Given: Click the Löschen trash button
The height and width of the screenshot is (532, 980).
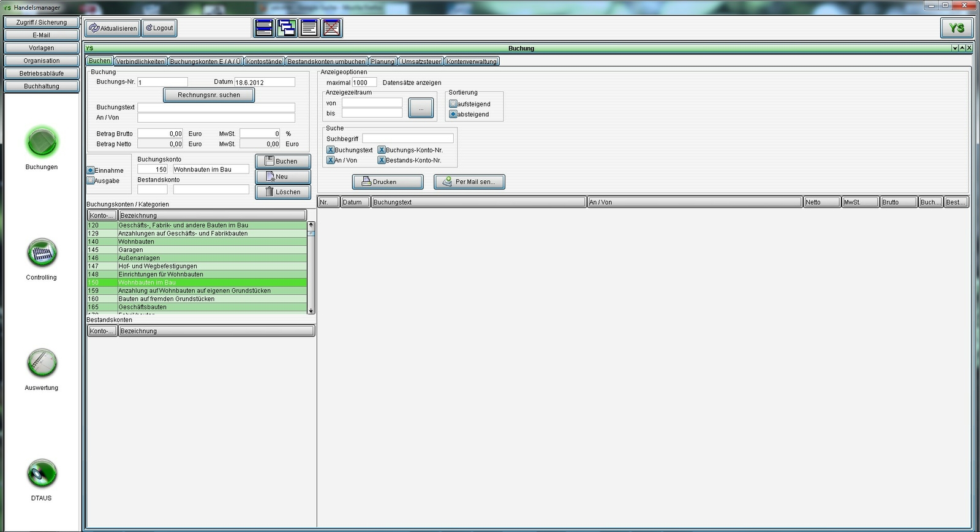Looking at the screenshot, I should (282, 192).
